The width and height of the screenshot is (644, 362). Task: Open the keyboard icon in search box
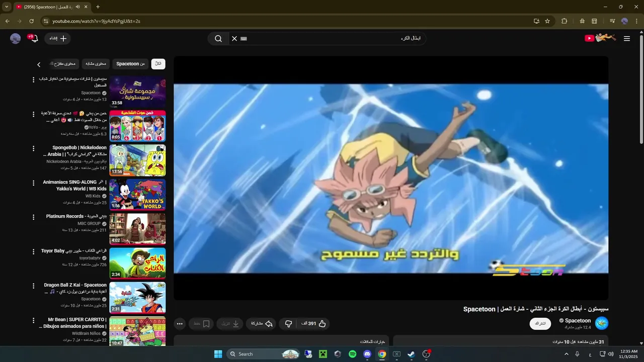pyautogui.click(x=244, y=38)
